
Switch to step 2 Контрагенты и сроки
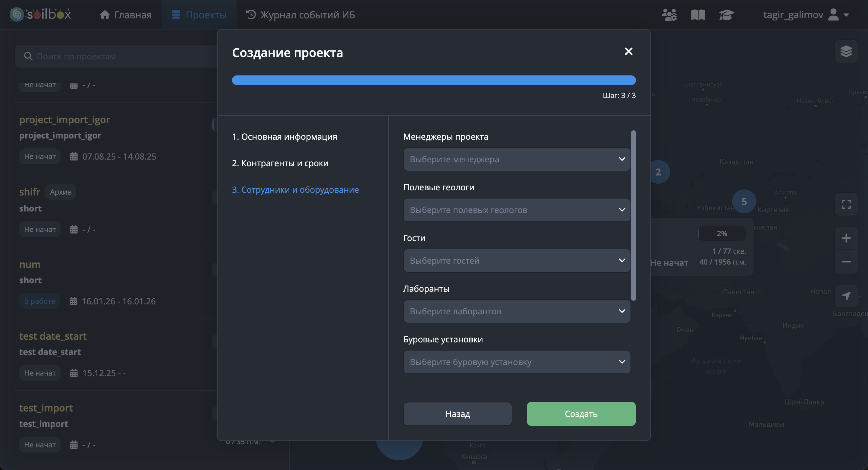pyautogui.click(x=280, y=163)
